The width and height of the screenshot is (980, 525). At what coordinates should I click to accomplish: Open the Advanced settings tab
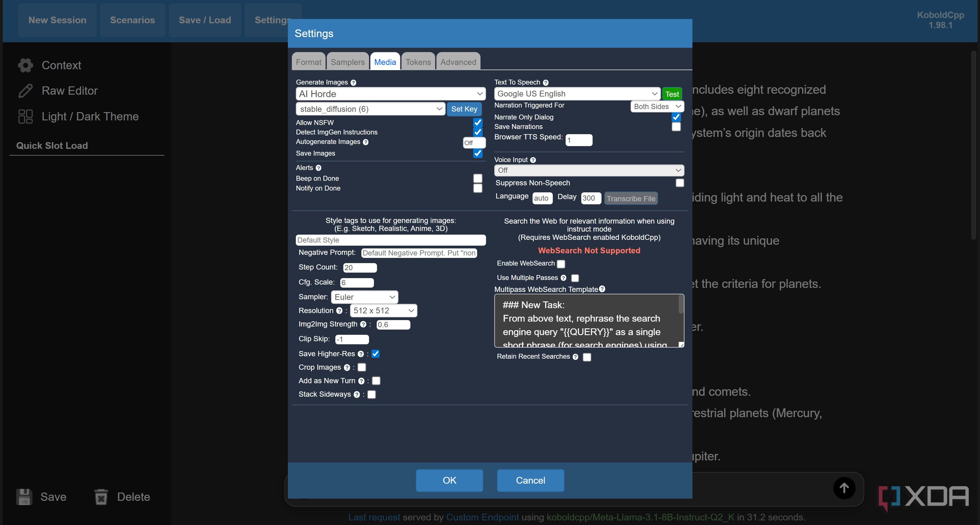pos(458,62)
